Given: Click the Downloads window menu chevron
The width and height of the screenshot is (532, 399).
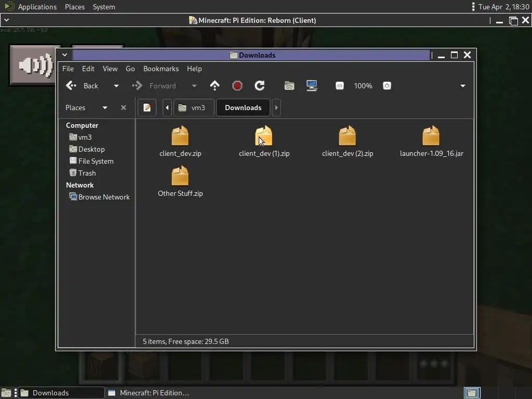Looking at the screenshot, I should tap(65, 55).
